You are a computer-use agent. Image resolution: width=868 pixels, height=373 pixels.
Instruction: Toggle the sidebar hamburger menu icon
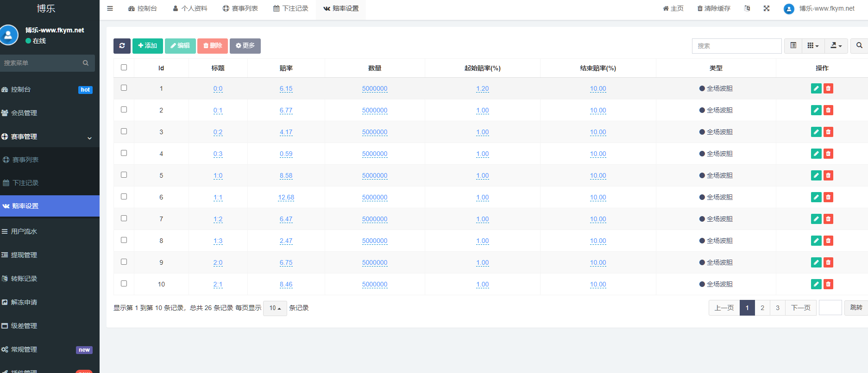click(110, 8)
